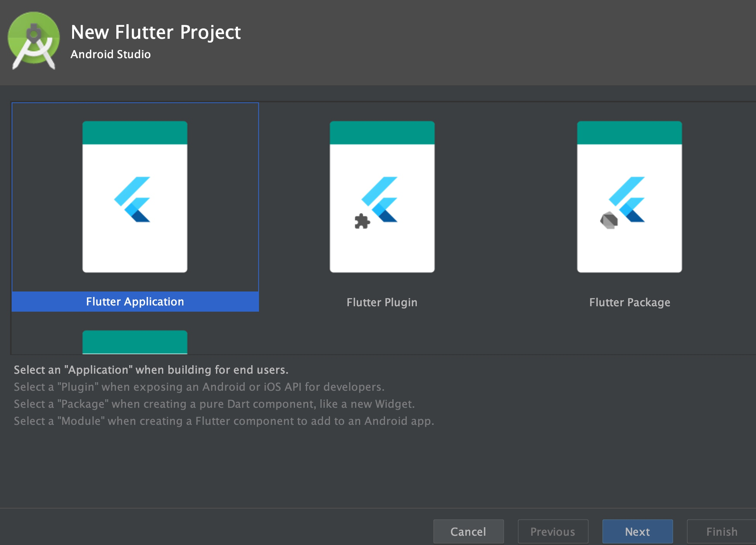
Task: Click the New Flutter Project title
Action: pyautogui.click(x=156, y=32)
